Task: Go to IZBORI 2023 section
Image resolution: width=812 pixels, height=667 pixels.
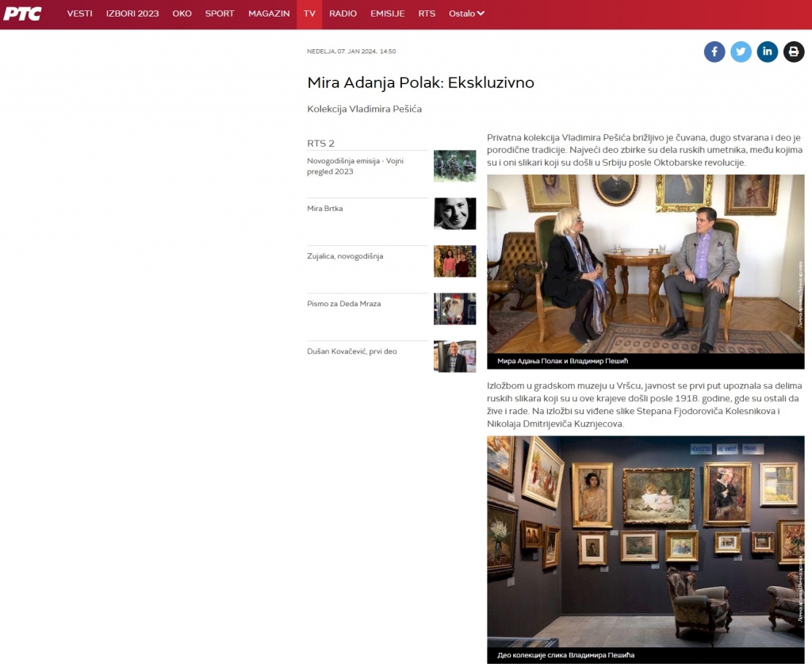Action: (x=132, y=13)
